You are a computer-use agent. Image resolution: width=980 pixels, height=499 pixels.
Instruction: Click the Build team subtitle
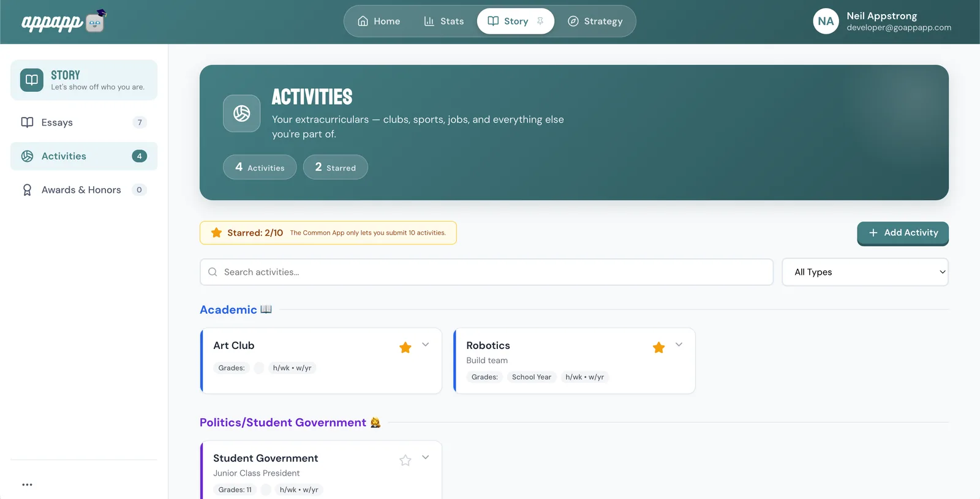click(x=487, y=361)
